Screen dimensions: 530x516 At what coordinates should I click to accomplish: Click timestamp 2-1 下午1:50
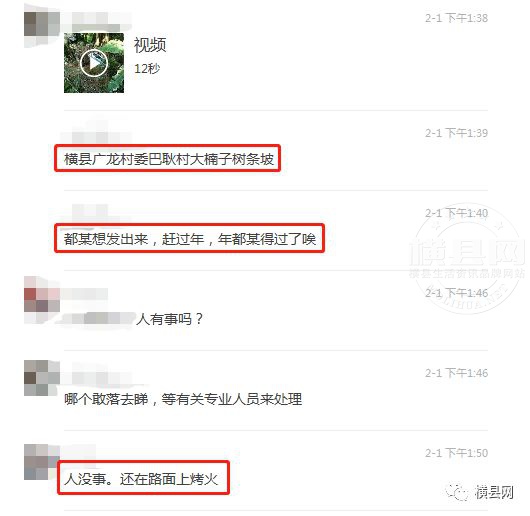(x=456, y=453)
